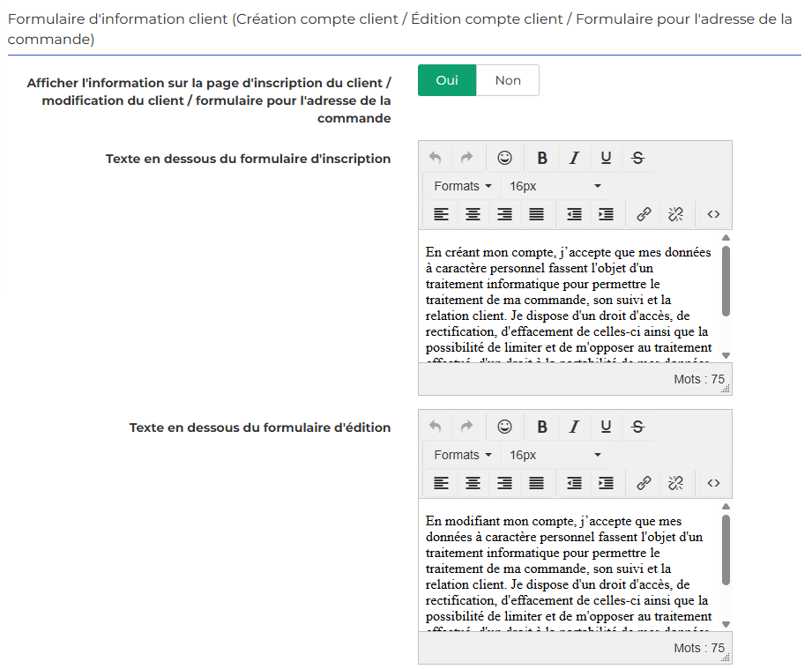Justify text in édition editor

tap(537, 483)
